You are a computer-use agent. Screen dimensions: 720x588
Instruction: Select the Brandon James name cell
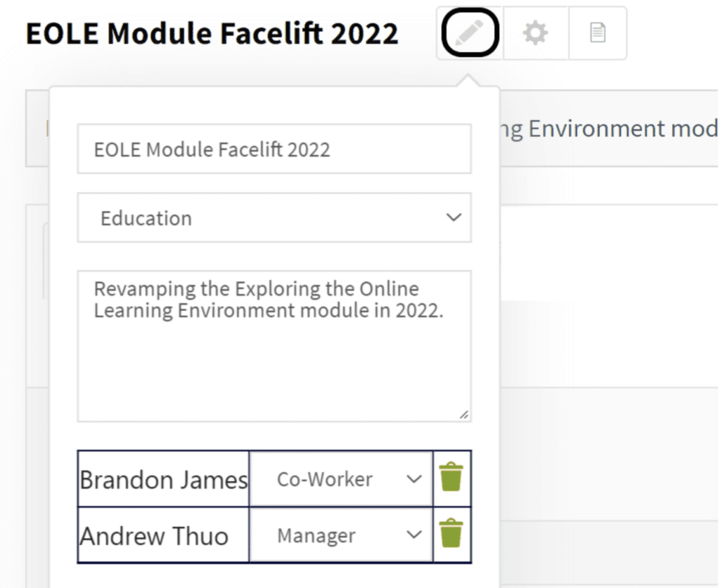163,479
